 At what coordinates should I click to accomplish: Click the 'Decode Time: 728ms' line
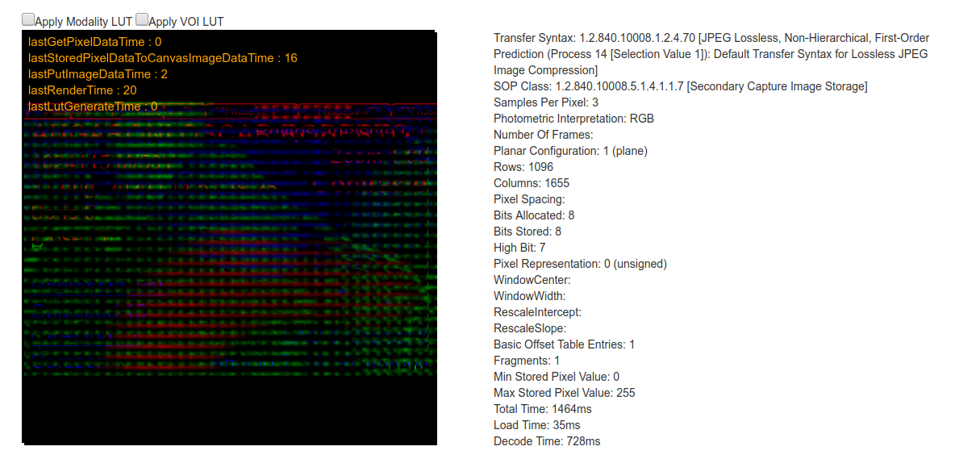547,441
